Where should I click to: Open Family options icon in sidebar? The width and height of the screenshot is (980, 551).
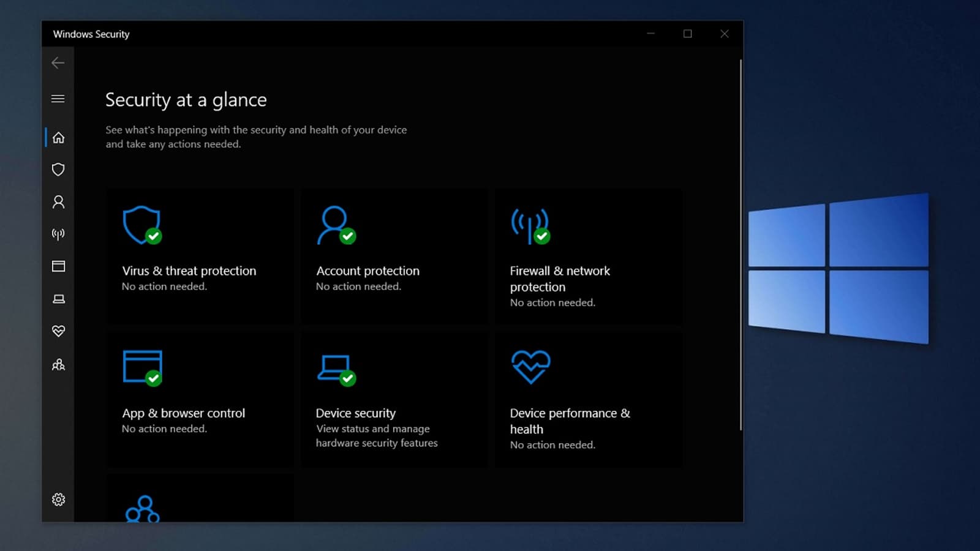[x=58, y=365]
